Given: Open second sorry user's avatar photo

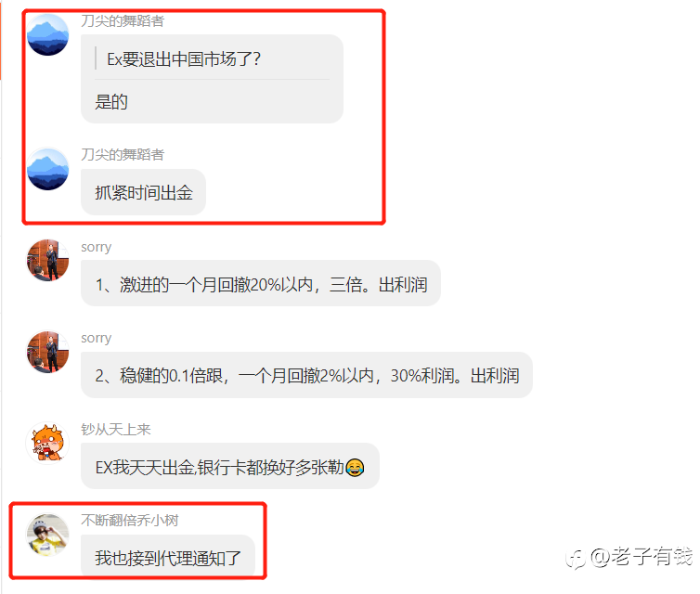Looking at the screenshot, I should pos(47,352).
